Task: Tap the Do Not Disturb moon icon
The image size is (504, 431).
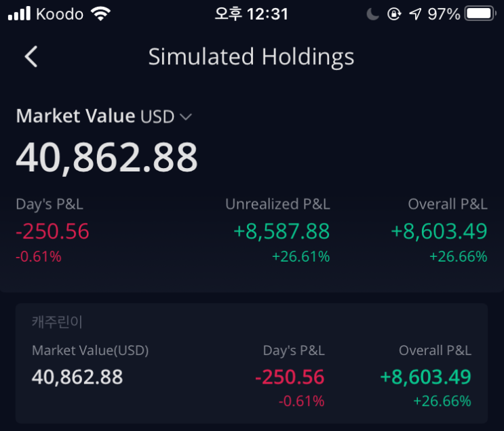Action: pos(373,14)
